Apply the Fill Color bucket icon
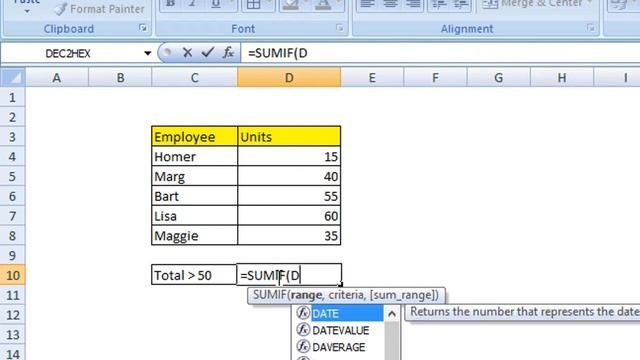 pyautogui.click(x=290, y=4)
